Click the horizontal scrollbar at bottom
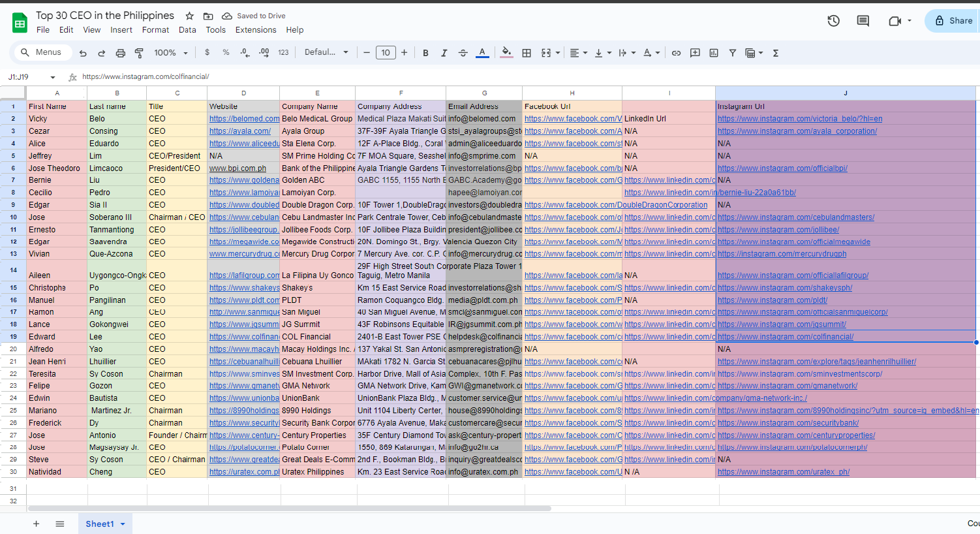The height and width of the screenshot is (534, 980). [290, 508]
